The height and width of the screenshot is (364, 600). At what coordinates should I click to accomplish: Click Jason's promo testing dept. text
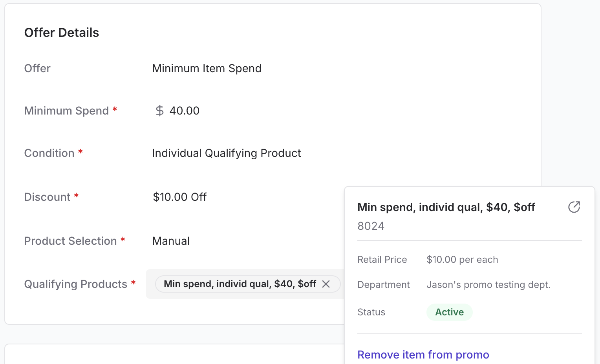(x=488, y=285)
